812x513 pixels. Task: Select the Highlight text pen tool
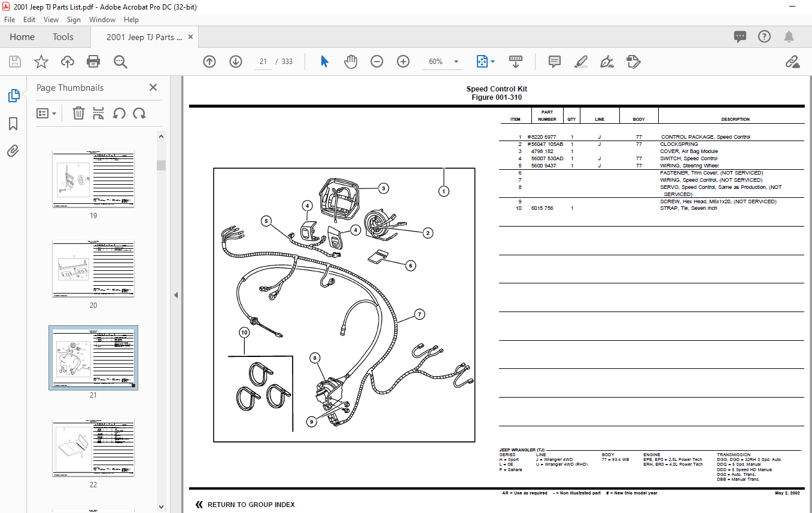coord(581,62)
